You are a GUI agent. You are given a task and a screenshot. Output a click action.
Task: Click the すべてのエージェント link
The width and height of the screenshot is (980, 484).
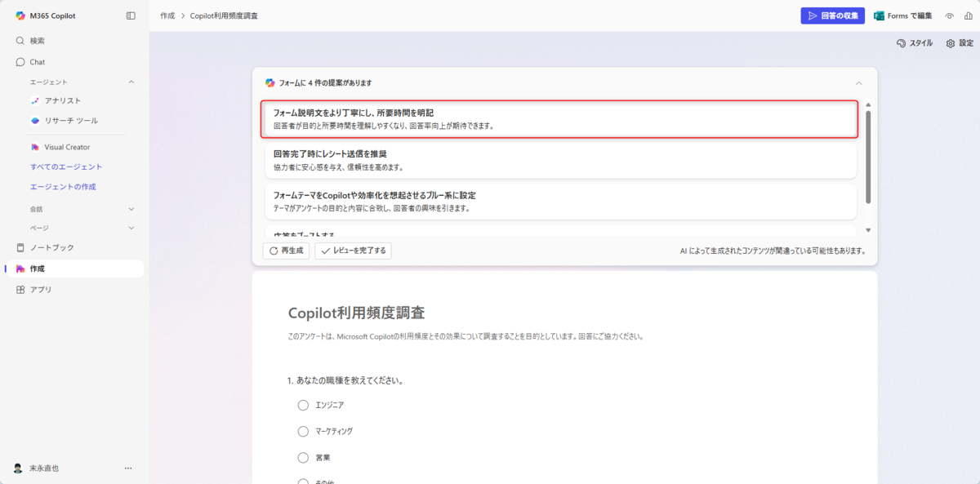66,167
